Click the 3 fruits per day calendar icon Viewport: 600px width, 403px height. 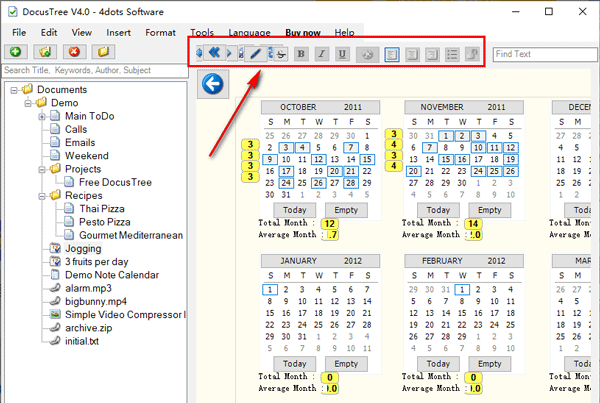[x=55, y=262]
